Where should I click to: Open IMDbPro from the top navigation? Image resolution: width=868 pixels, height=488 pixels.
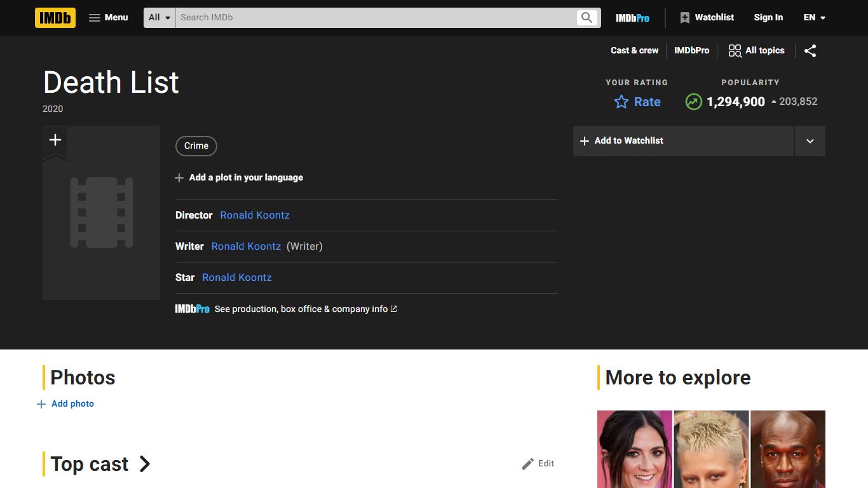coord(633,18)
